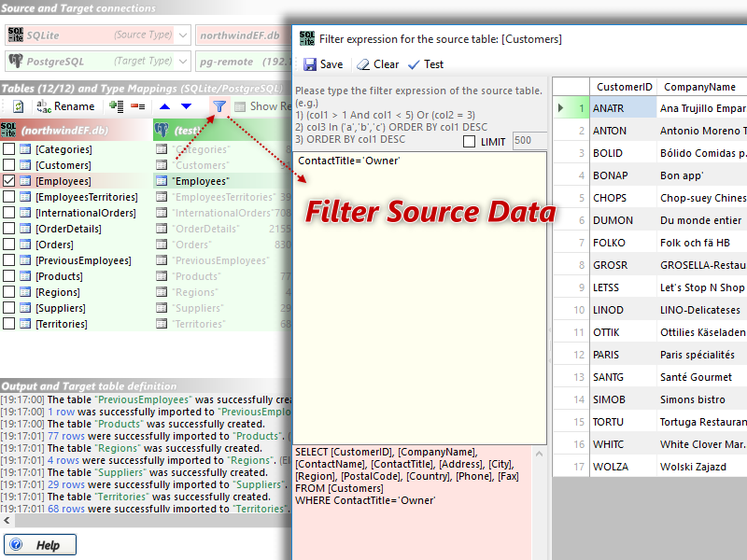Click the CustomerID column header
The image size is (747, 560).
pyautogui.click(x=624, y=87)
